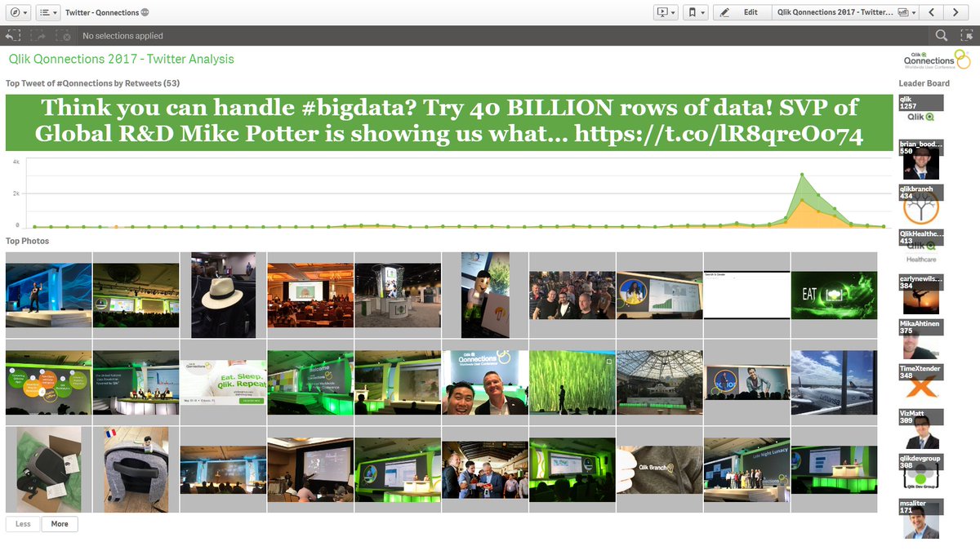Click 'Twitter - Qonnections' app name
This screenshot has height=551, width=980.
(101, 12)
